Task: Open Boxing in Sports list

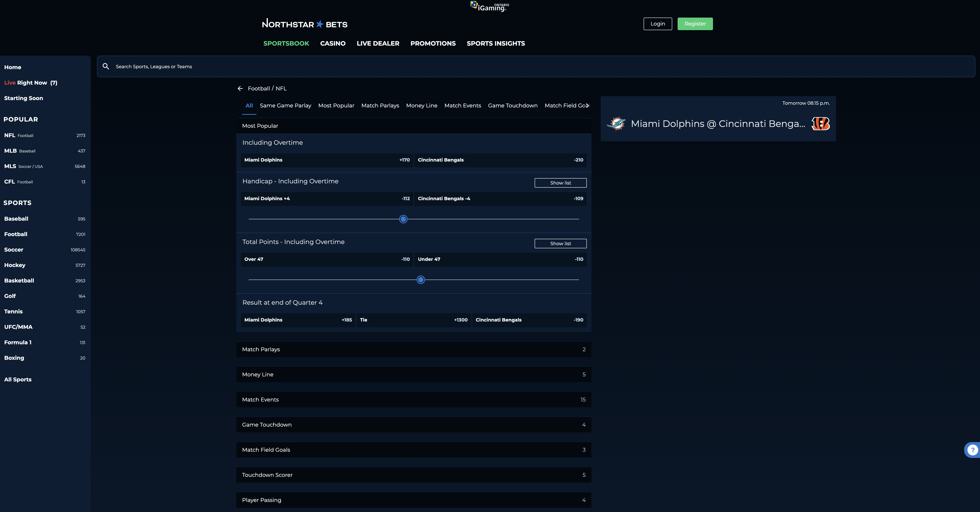Action: pos(45,358)
